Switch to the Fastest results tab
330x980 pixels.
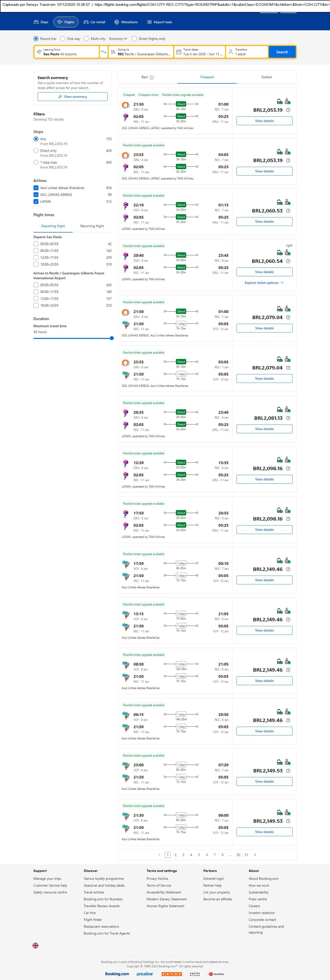(x=266, y=77)
